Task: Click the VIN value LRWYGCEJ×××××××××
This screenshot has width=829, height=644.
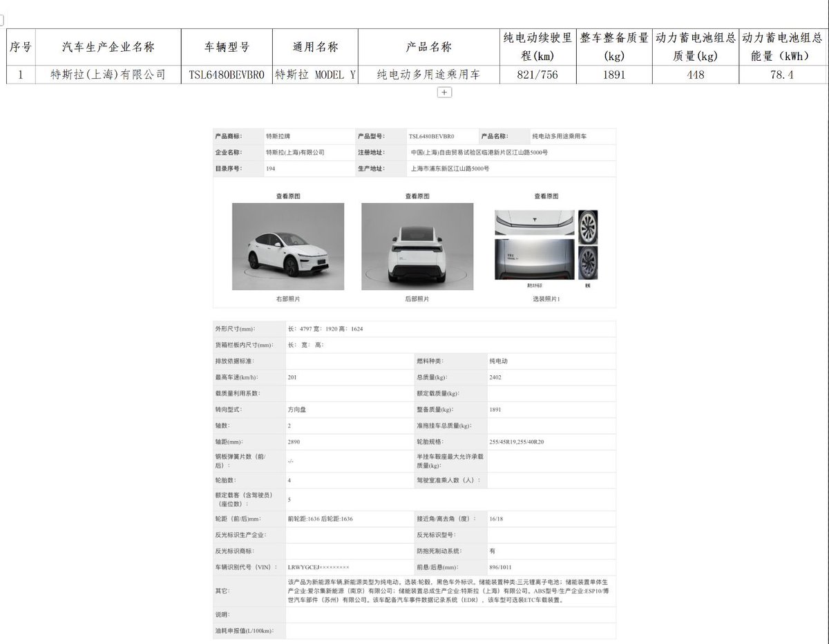Action: point(318,567)
